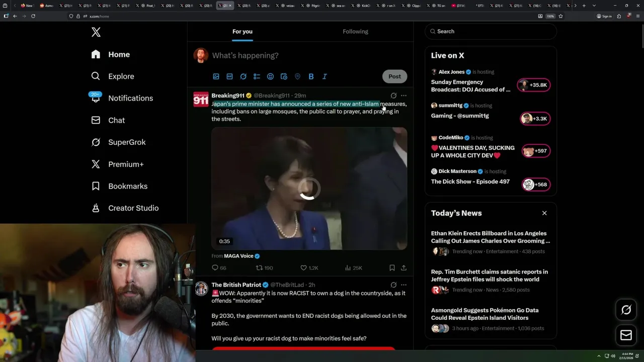
Task: Switch to the For you tab
Action: point(243,31)
